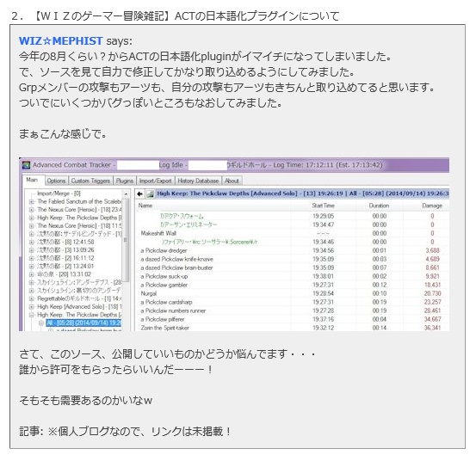The height and width of the screenshot is (467, 476).
Task: Open the WIZ☆MEPHIST author link
Action: click(61, 41)
